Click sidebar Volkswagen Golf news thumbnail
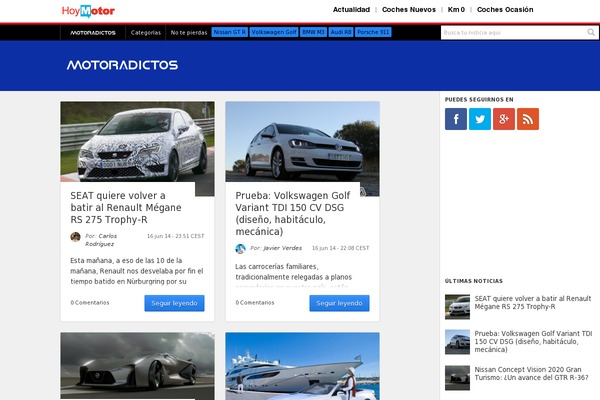Screen dimensions: 600x400 tap(457, 342)
